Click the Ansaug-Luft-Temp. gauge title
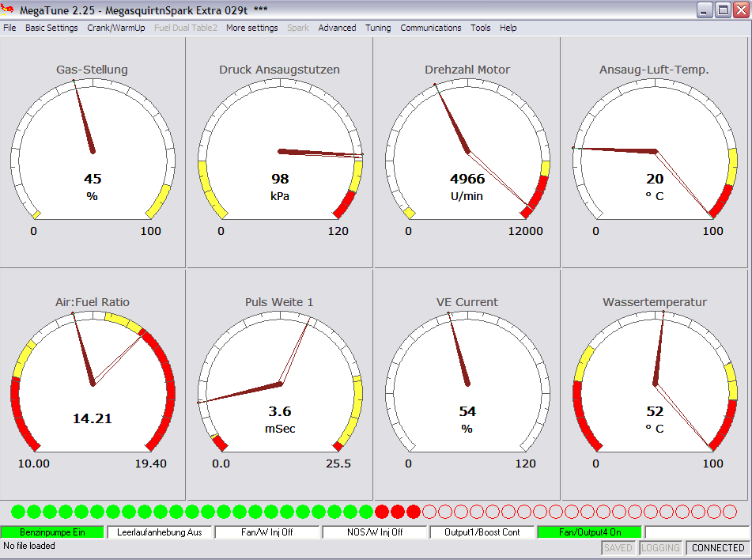This screenshot has width=752, height=560. click(x=654, y=70)
